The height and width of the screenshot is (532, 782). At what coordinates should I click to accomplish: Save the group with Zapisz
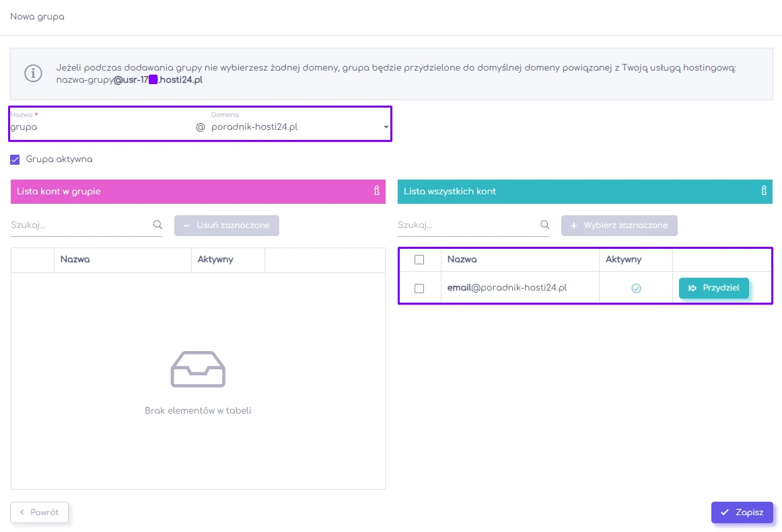point(742,512)
